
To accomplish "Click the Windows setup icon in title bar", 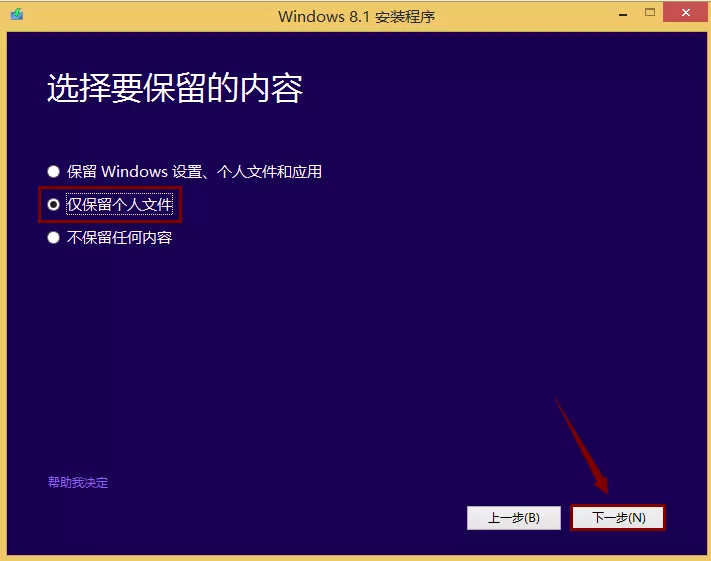I will (17, 14).
